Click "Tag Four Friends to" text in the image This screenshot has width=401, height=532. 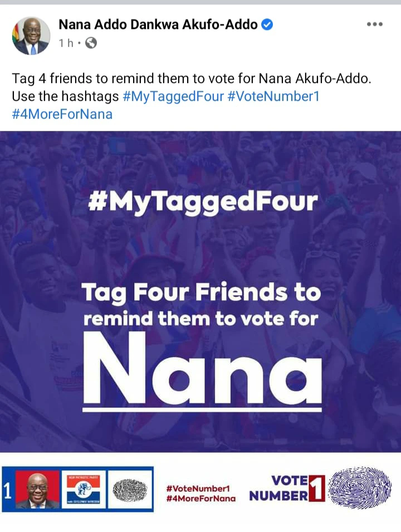tap(202, 292)
